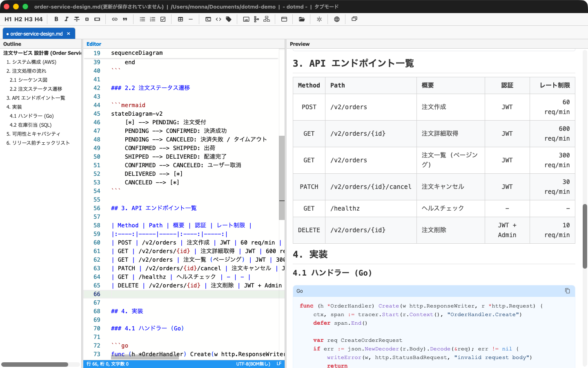Insert an image
This screenshot has width=588, height=368.
pyautogui.click(x=246, y=19)
